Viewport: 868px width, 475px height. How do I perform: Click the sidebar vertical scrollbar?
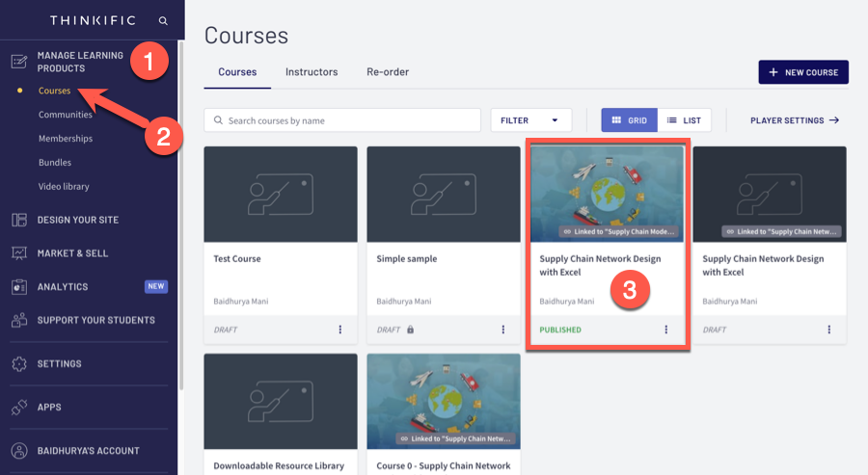(x=181, y=193)
